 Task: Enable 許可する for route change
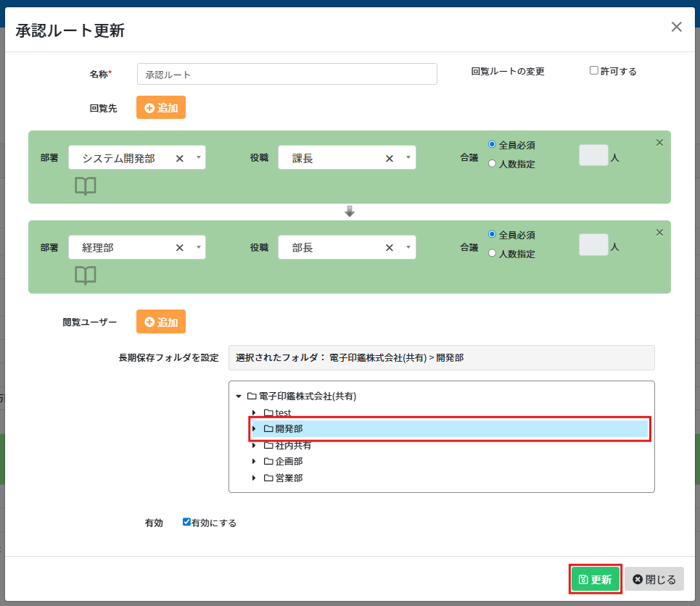pos(594,71)
